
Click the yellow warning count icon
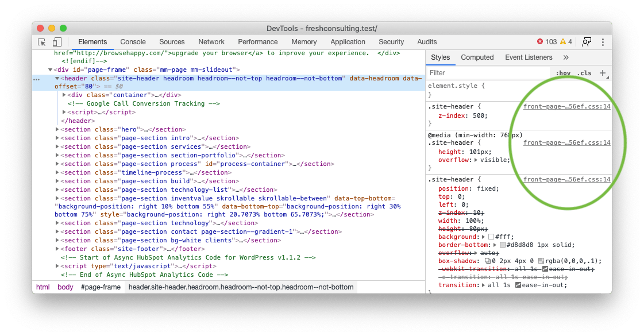pyautogui.click(x=562, y=41)
